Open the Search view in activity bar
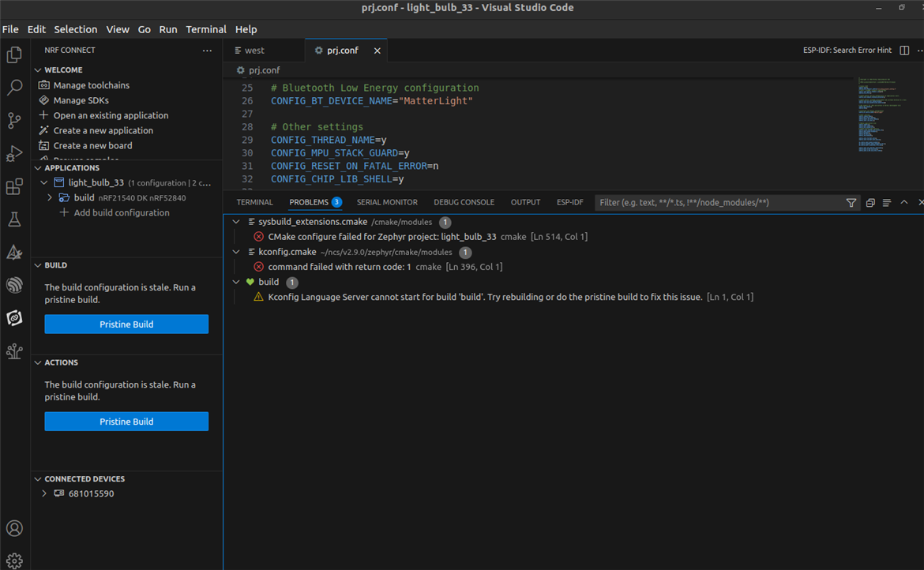The height and width of the screenshot is (570, 924). 14,88
